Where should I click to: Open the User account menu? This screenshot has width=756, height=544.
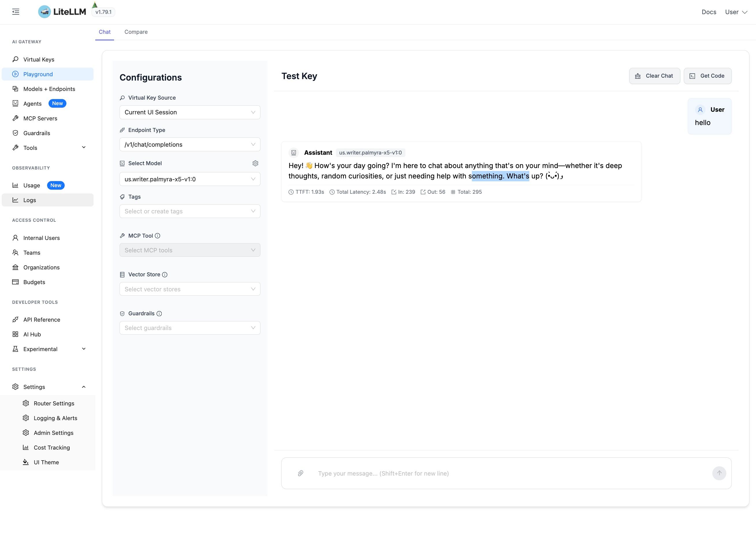point(736,12)
